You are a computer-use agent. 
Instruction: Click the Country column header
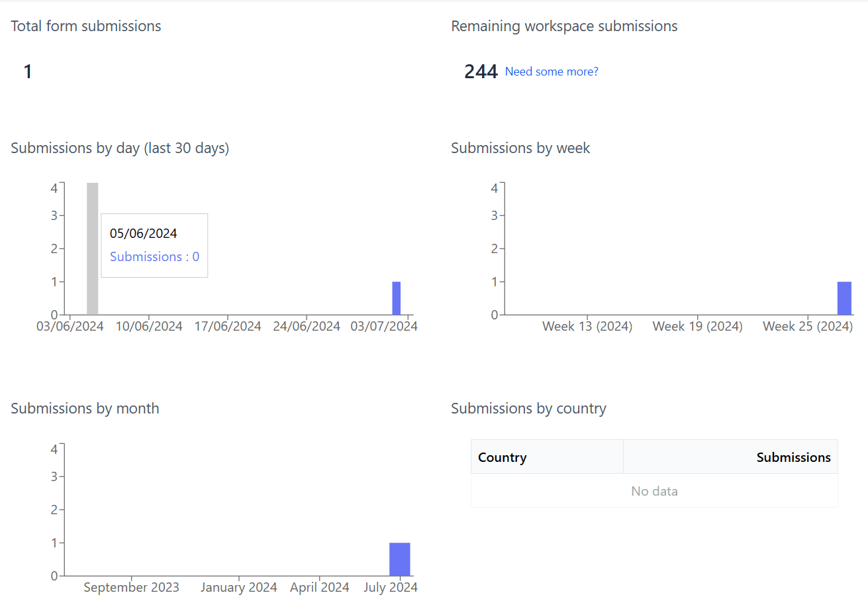point(503,457)
